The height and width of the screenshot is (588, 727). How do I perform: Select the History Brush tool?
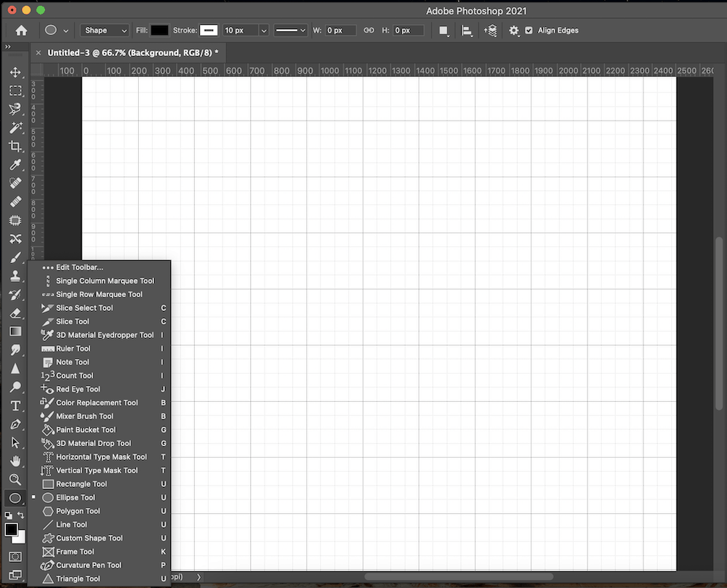[15, 294]
